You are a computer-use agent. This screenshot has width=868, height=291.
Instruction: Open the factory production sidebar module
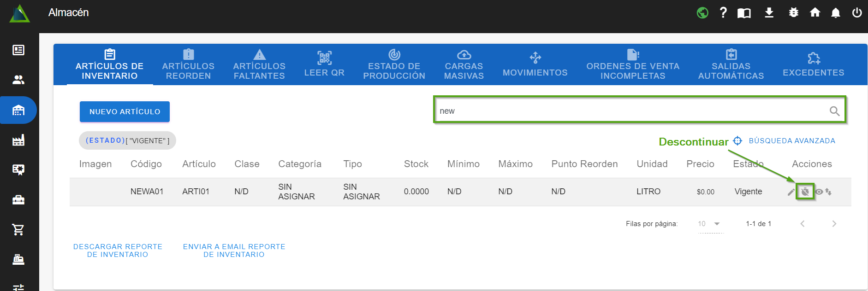18,140
